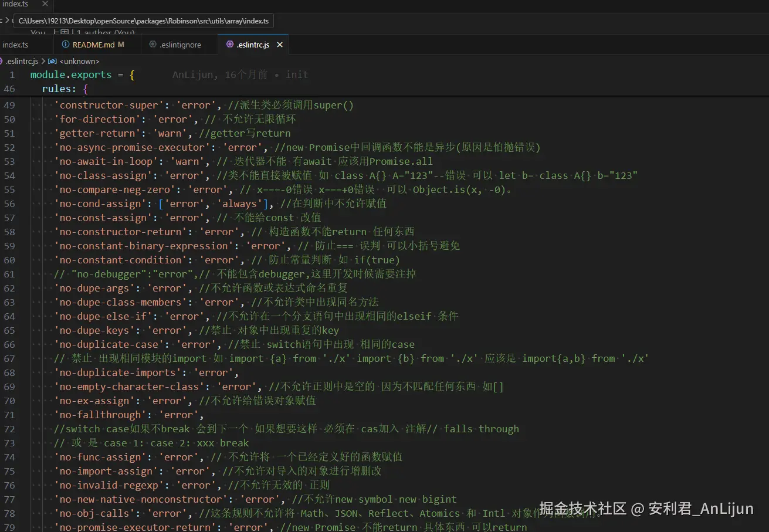Click the 'no-await-in-loop' rule key
Image resolution: width=769 pixels, height=532 pixels.
106,162
